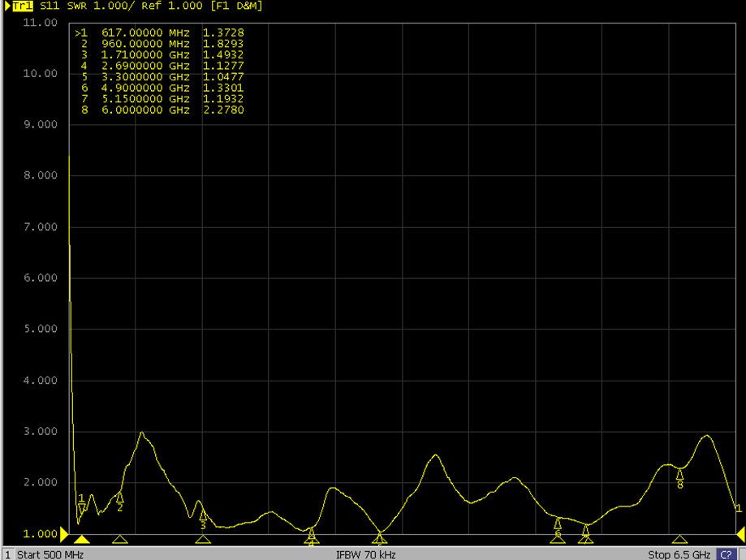This screenshot has width=746, height=560.
Task: Click the left reference position arrow at 1.000
Action: [x=64, y=534]
